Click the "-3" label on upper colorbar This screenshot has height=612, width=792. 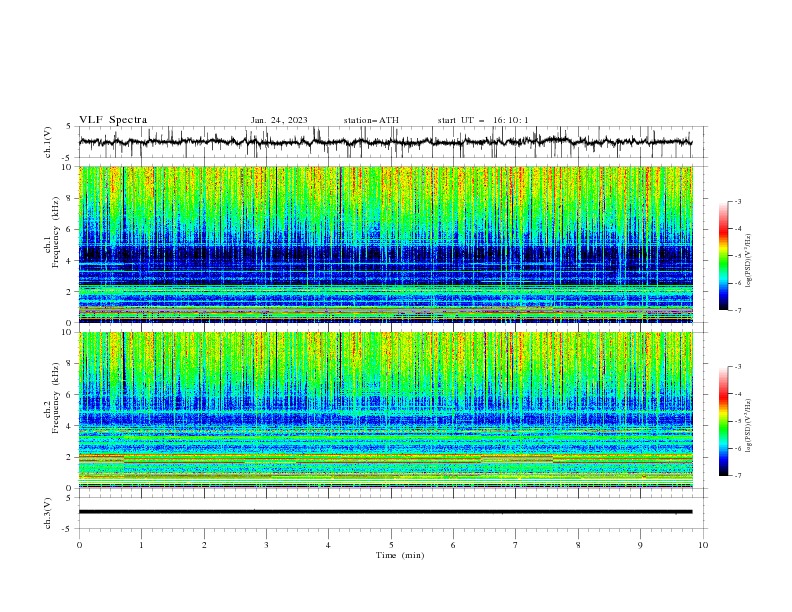click(x=737, y=201)
